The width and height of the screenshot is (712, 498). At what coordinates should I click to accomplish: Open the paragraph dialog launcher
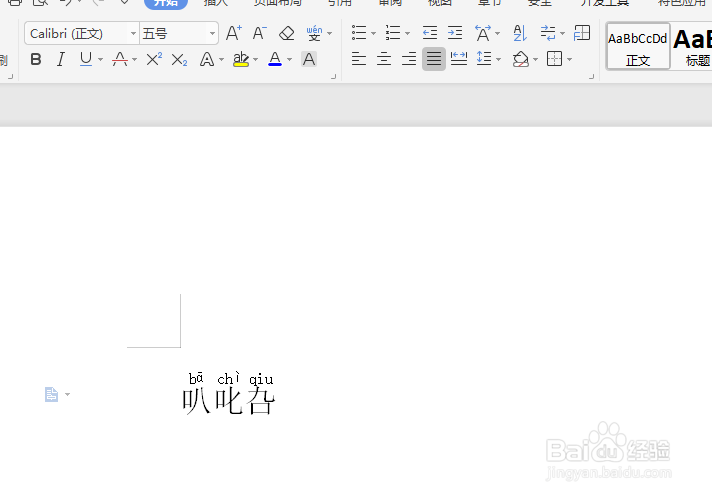592,77
